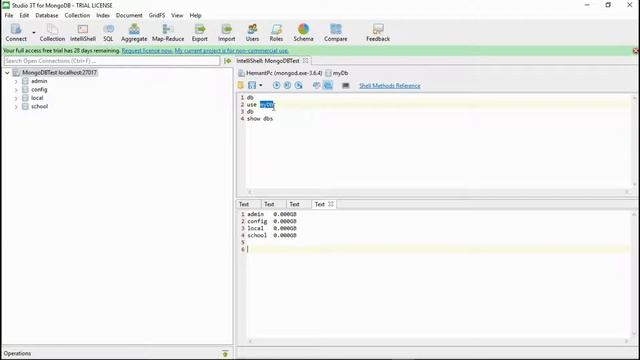Toggle the highlighted shell toolbar option
This screenshot has width=640, height=360.
point(328,85)
